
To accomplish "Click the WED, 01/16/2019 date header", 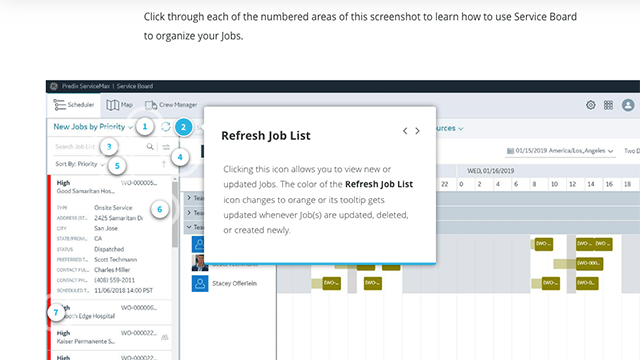I will (x=491, y=171).
